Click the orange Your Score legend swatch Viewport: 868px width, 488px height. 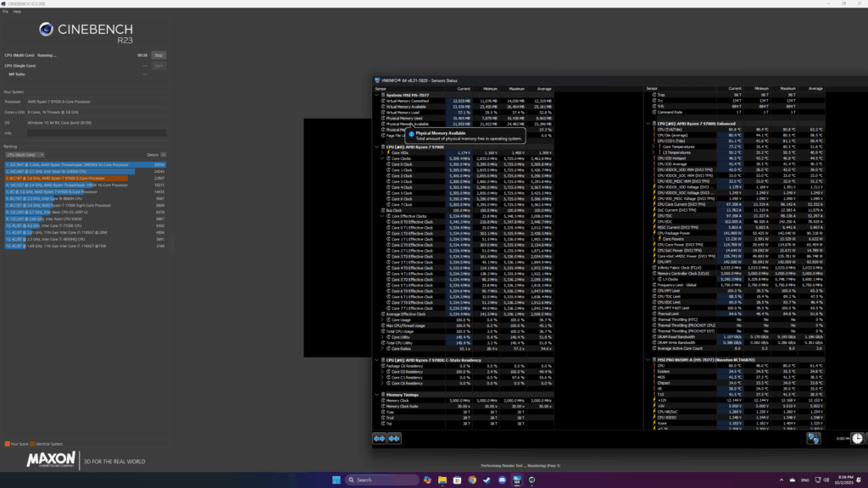pos(7,444)
